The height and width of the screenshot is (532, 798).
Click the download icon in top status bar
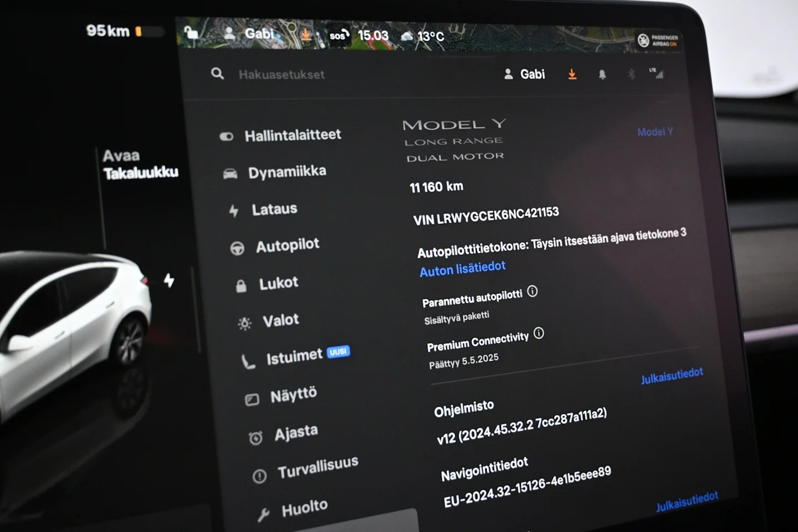coord(305,34)
